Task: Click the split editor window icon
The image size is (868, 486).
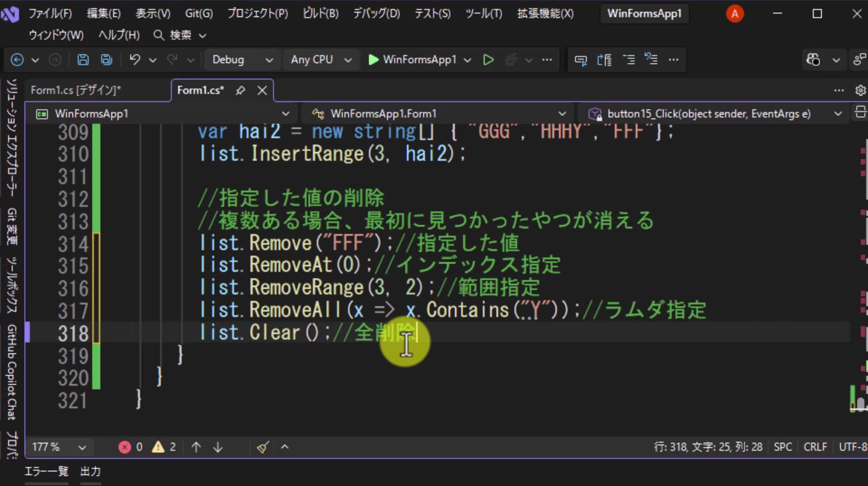Action: tap(860, 112)
